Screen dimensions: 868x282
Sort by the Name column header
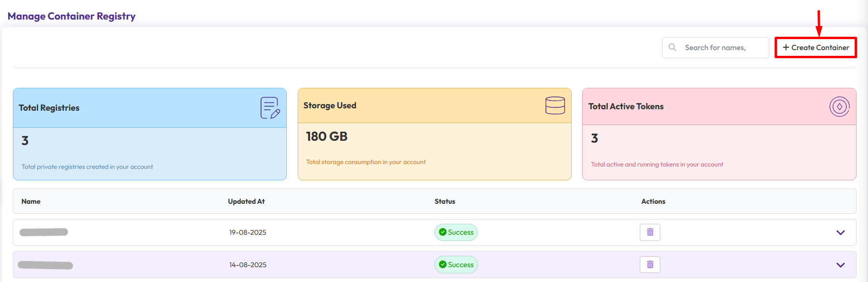[x=31, y=201]
